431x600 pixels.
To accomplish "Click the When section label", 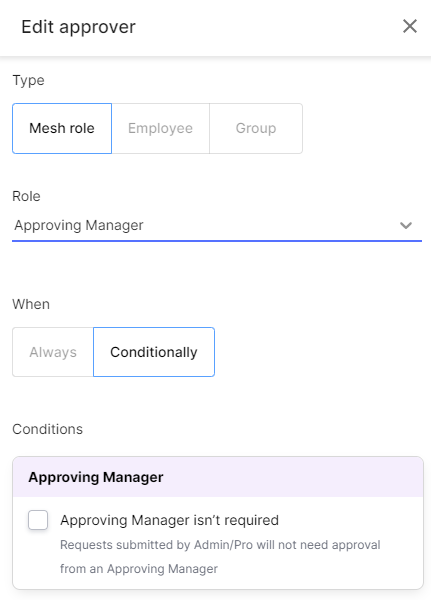I will [x=31, y=304].
